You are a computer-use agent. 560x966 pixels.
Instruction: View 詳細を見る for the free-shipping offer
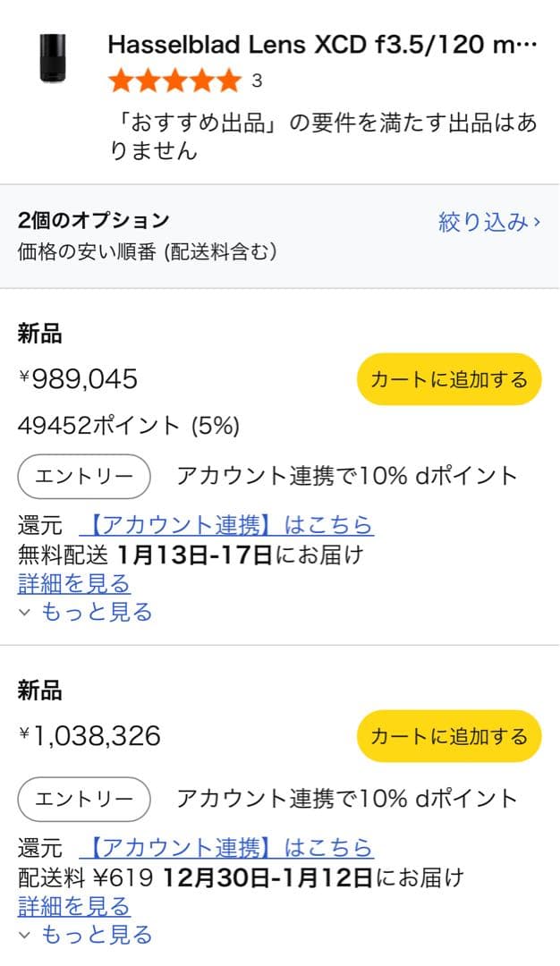pos(74,584)
